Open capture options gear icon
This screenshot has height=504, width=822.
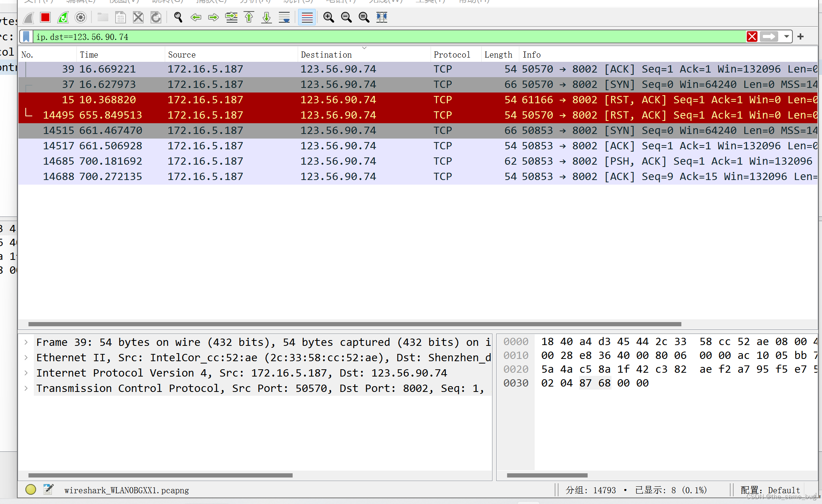point(81,17)
